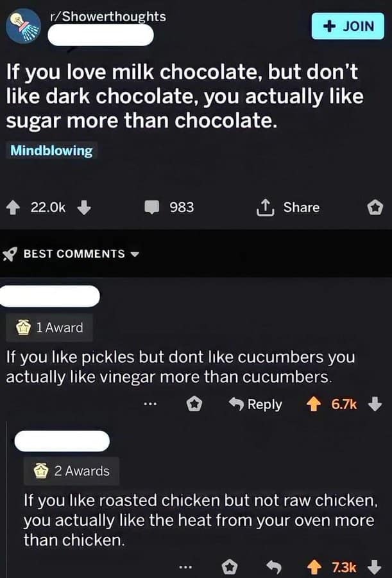This screenshot has width=392, height=578.
Task: Reply arrow on roasted chicken comment
Action: pos(274,566)
